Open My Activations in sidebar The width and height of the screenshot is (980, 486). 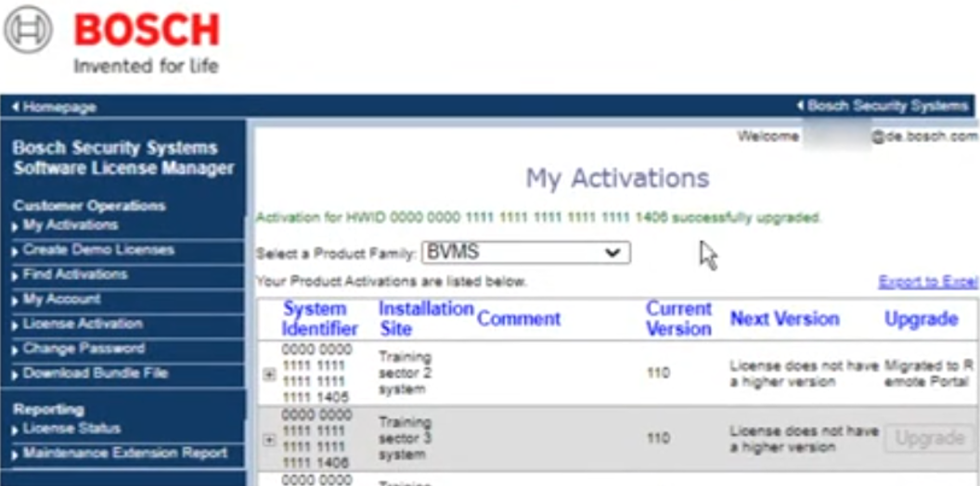(x=71, y=225)
